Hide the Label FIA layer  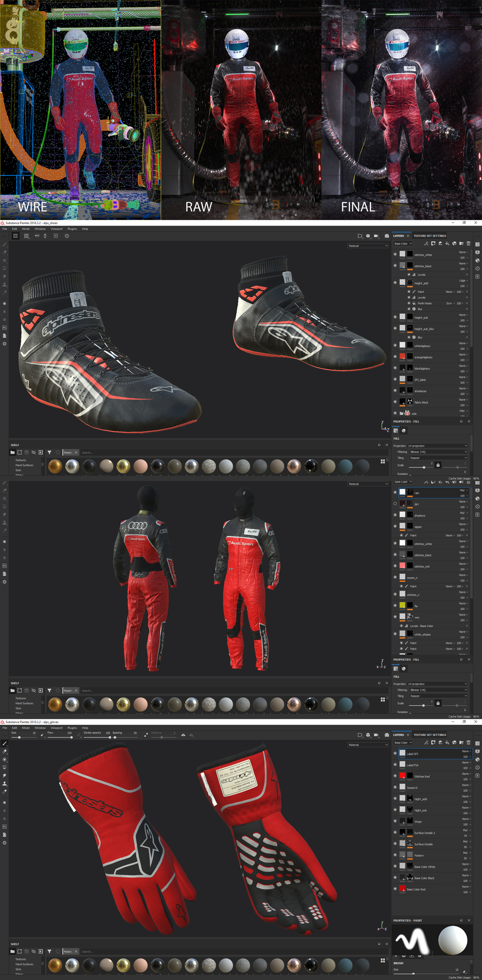point(395,764)
